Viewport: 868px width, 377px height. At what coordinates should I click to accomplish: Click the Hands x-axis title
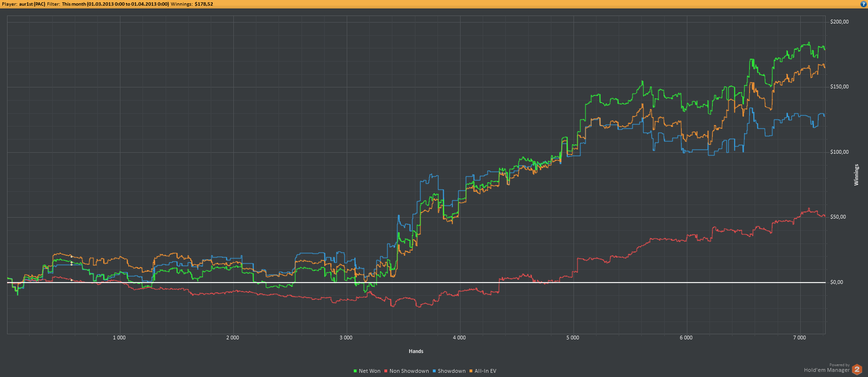[416, 351]
